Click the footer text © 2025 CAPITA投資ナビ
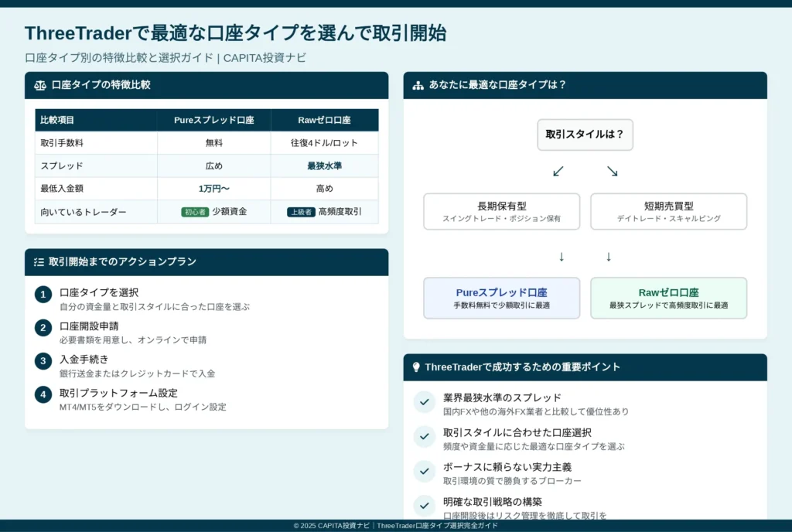The width and height of the screenshot is (792, 532). tap(331, 526)
